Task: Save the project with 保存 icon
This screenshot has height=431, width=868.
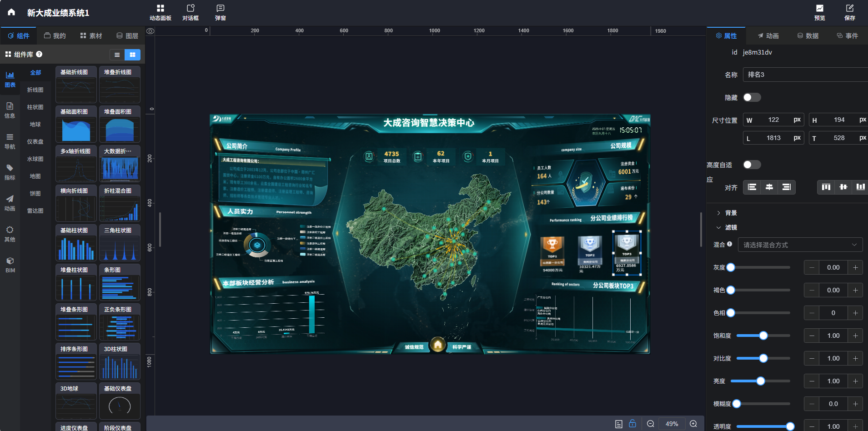Action: point(849,12)
